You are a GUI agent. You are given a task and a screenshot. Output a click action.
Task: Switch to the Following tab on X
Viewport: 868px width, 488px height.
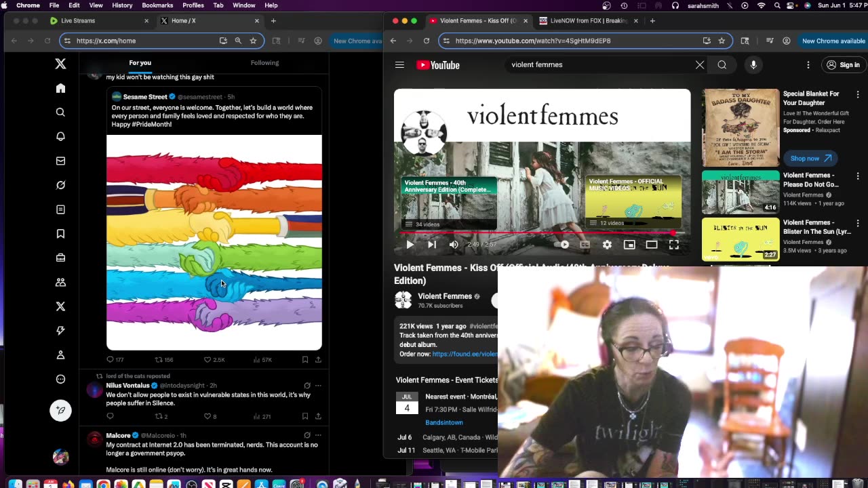tap(264, 62)
